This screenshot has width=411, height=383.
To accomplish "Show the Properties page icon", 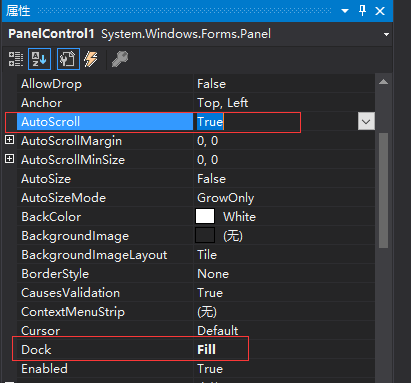I will [68, 59].
